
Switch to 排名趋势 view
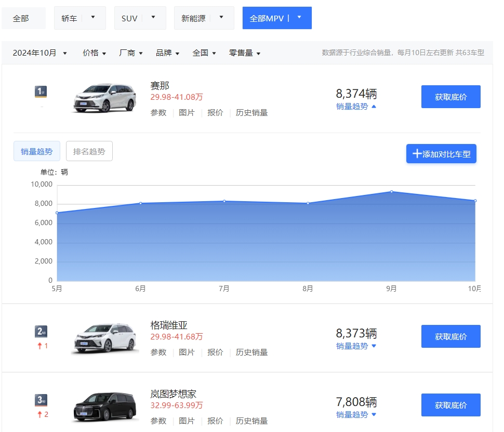coord(89,151)
